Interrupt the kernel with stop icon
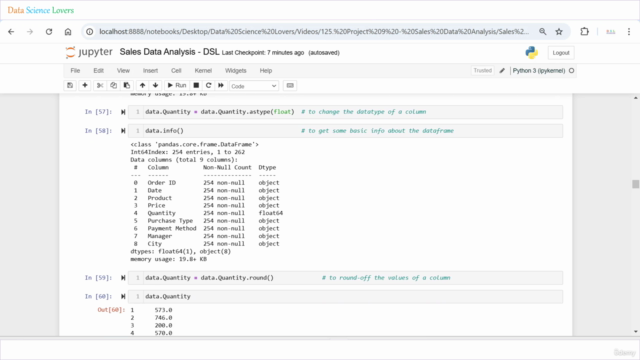640x360 pixels. 196,85
